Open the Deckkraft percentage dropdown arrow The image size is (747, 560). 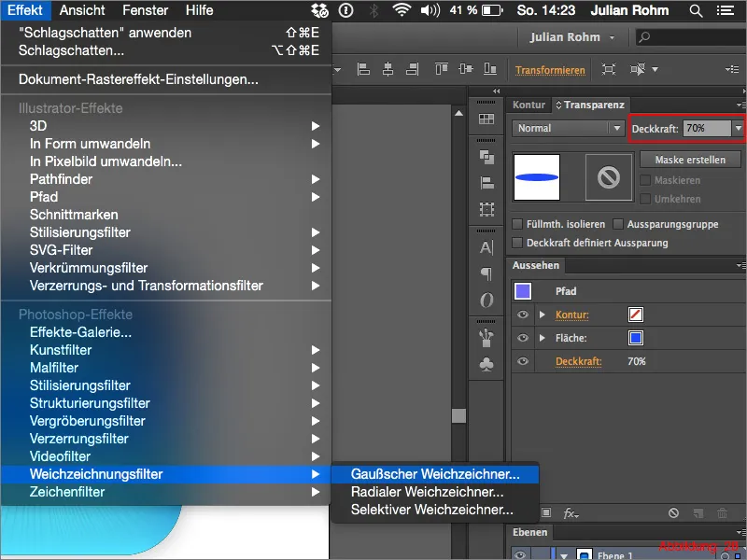click(738, 128)
